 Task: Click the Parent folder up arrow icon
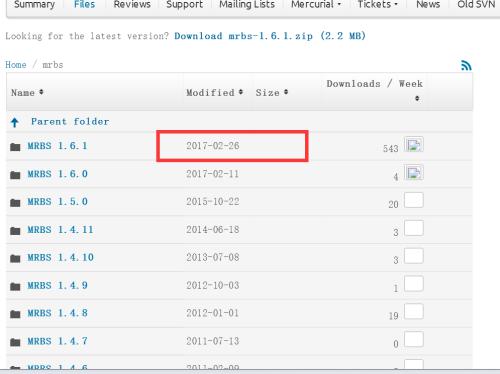click(14, 122)
